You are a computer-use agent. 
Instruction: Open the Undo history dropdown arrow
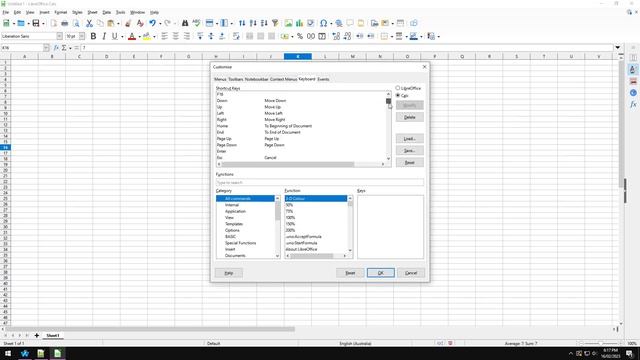point(160,23)
